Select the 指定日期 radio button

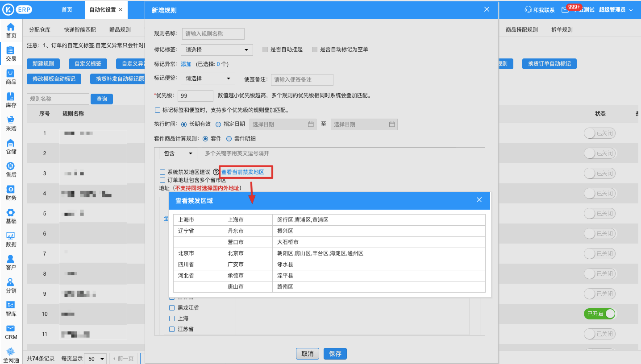click(x=218, y=124)
